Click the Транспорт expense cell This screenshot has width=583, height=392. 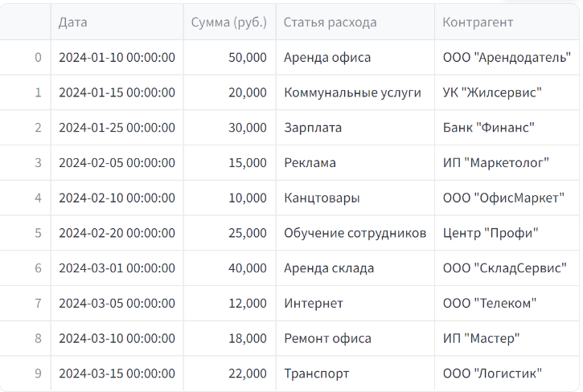click(355, 374)
